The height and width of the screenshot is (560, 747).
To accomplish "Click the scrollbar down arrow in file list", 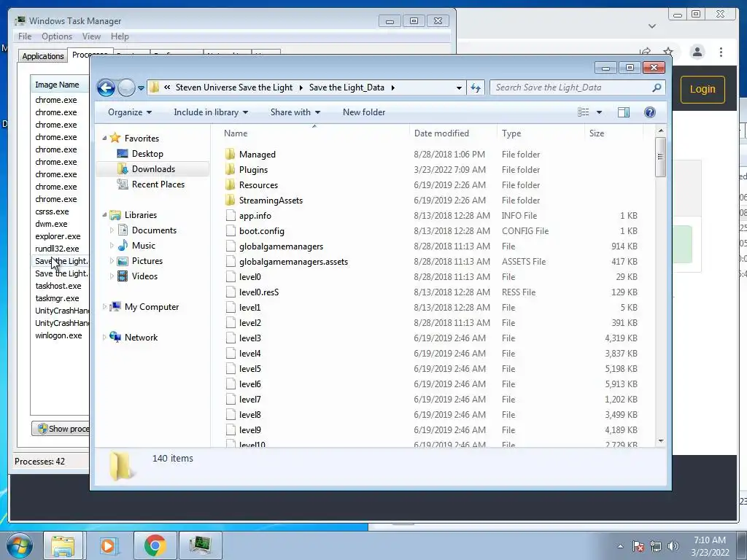I will click(x=660, y=441).
